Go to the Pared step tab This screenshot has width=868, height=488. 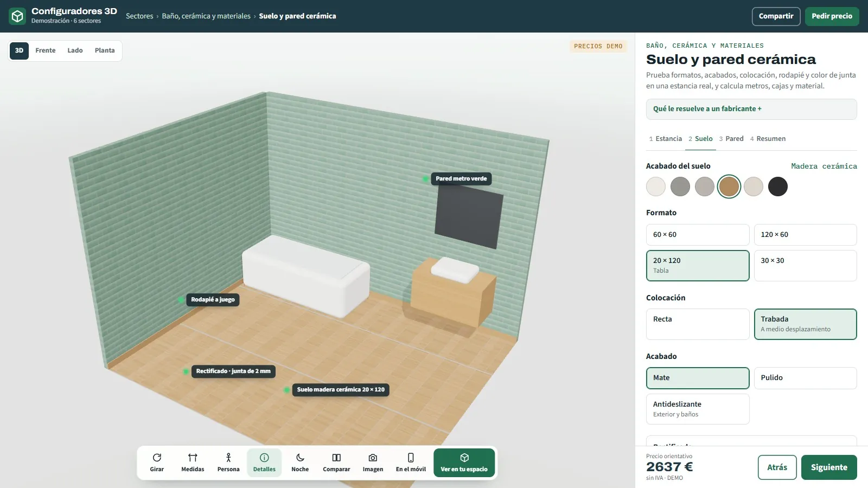[731, 139]
